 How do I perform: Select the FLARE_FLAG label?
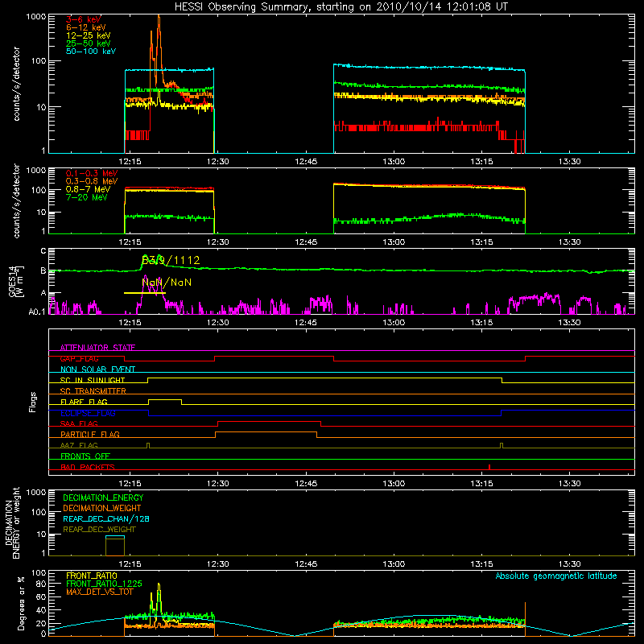[84, 402]
